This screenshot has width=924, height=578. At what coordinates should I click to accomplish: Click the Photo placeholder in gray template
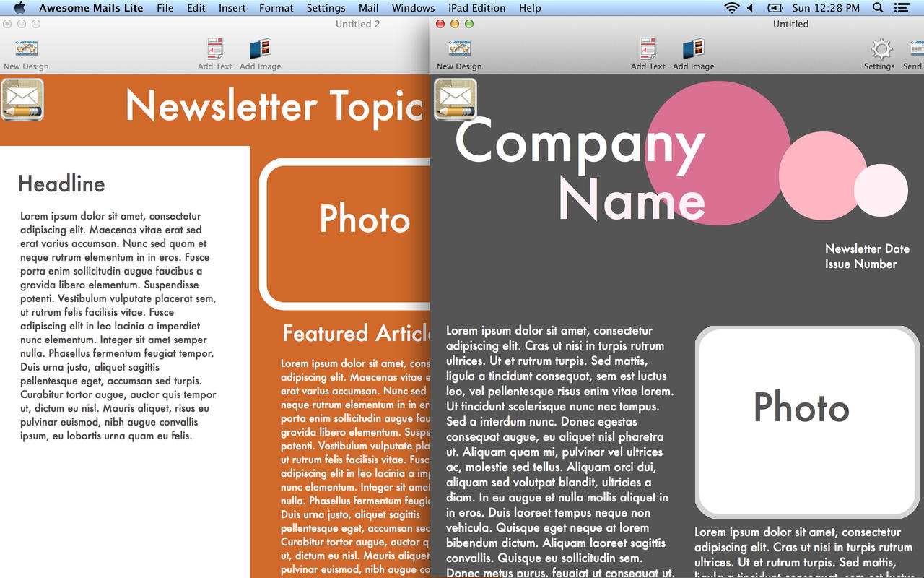(801, 407)
